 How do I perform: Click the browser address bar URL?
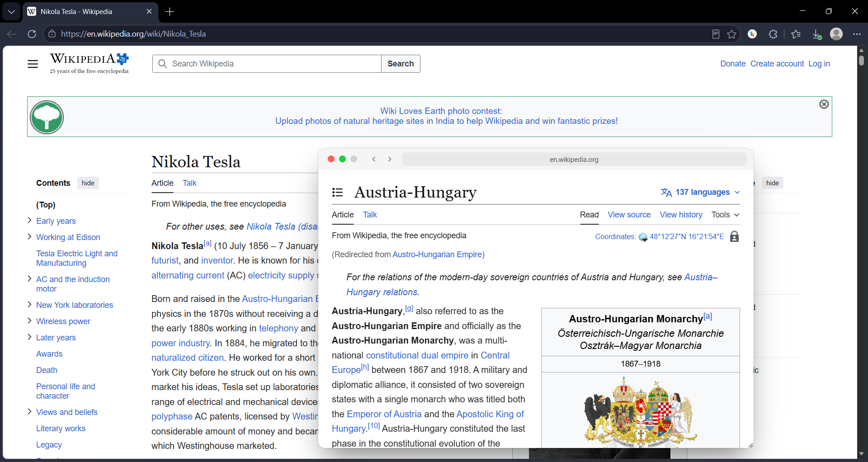click(x=133, y=34)
